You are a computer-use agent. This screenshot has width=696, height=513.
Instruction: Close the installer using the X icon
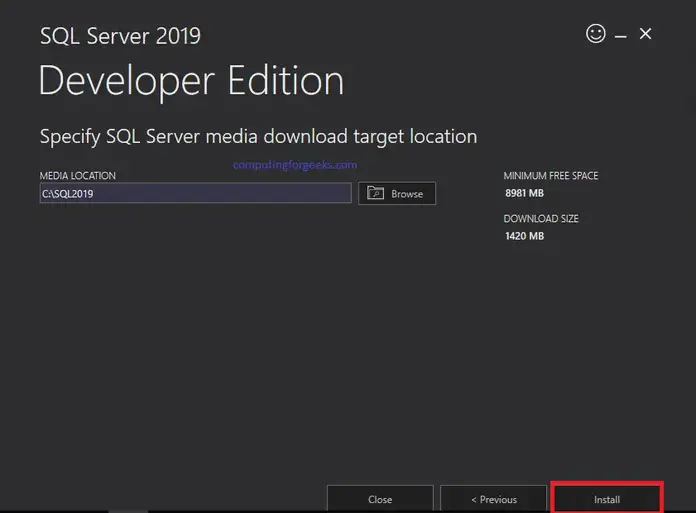click(646, 34)
